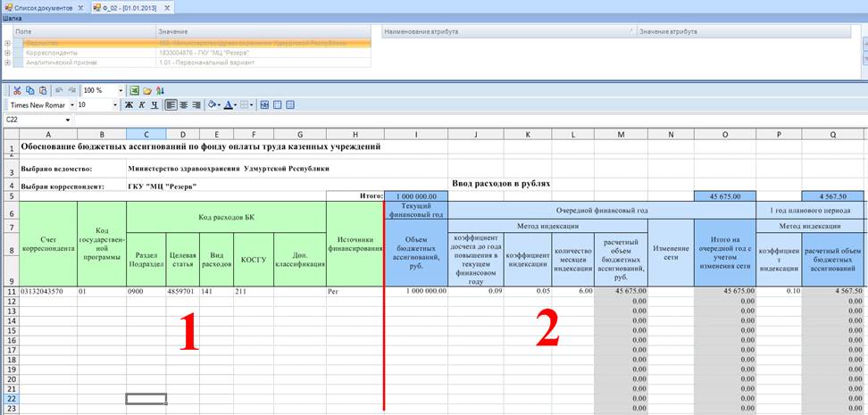Open the font color picker arrow
868x415 pixels.
tap(237, 105)
